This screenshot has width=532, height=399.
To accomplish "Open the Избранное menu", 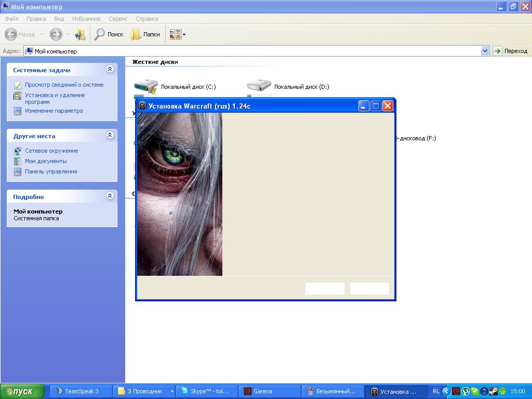I will 86,19.
